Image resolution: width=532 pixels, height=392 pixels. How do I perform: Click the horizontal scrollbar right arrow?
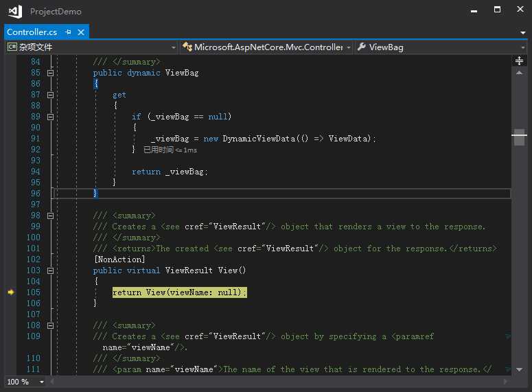pos(505,382)
